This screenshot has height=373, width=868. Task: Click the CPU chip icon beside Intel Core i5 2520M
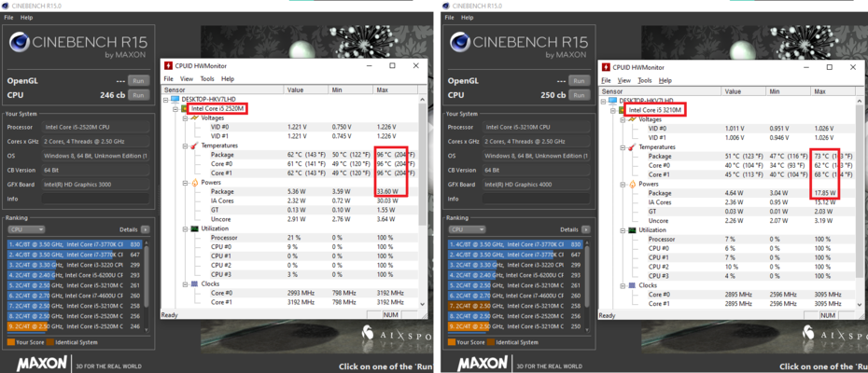pos(185,108)
